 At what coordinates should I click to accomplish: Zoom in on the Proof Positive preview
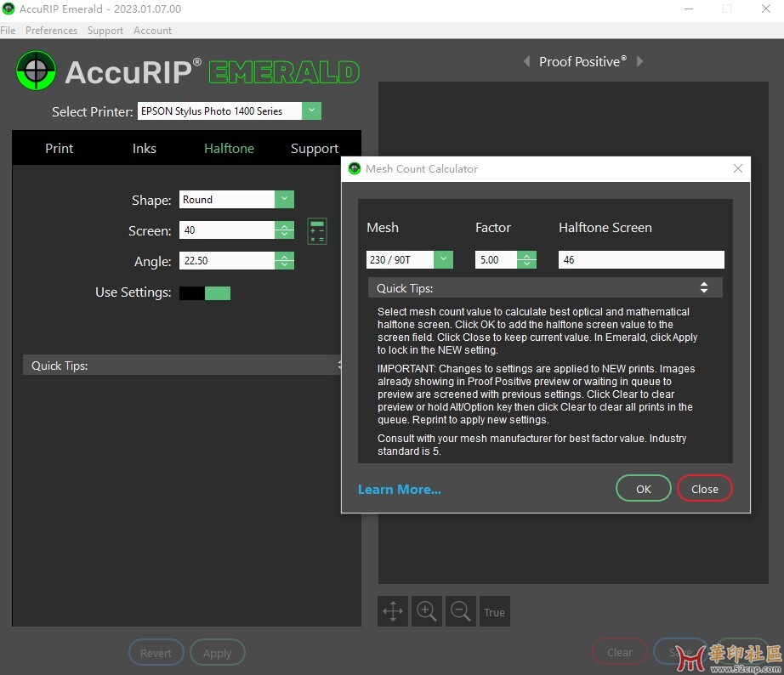(427, 611)
